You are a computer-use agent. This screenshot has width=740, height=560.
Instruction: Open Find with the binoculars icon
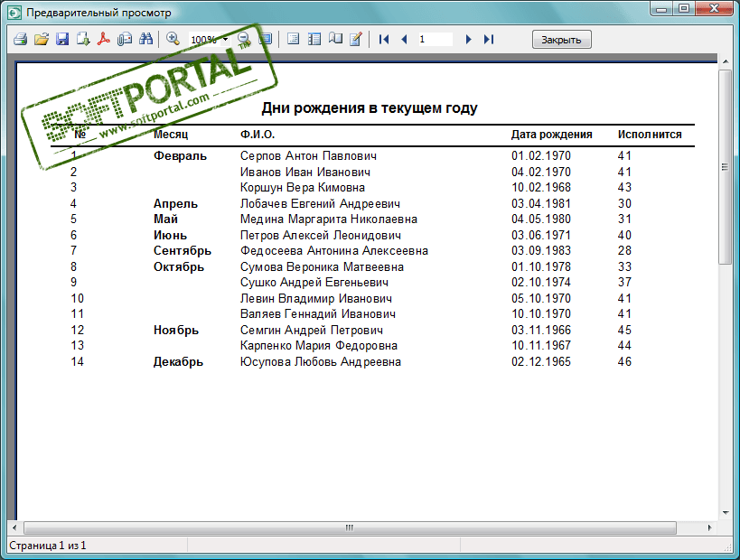point(145,39)
